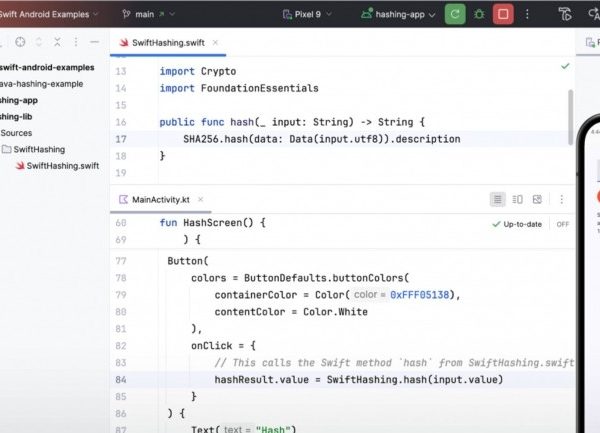Click the select opened file crosshair icon
Image resolution: width=600 pixels, height=433 pixels.
pyautogui.click(x=20, y=42)
